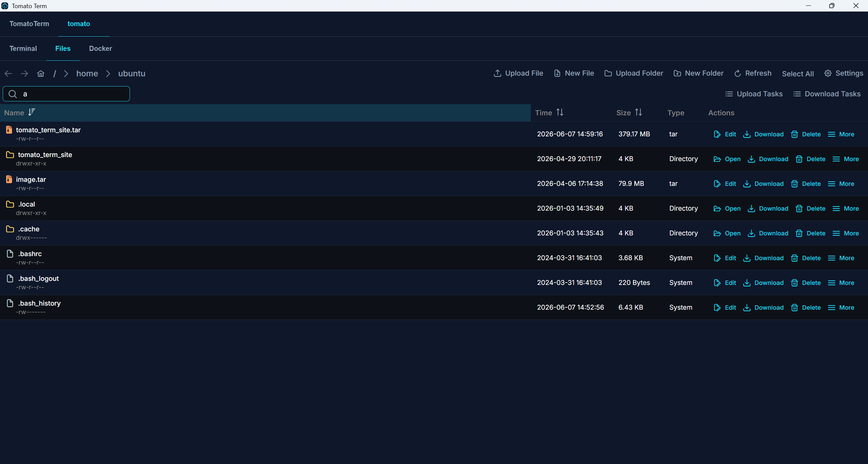Click the Refresh icon

coord(737,73)
